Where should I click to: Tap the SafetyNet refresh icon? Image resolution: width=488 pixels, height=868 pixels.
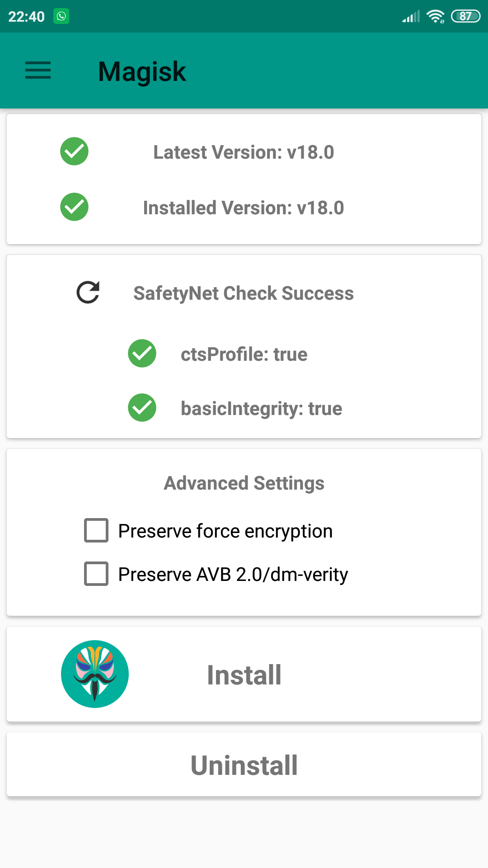[88, 292]
